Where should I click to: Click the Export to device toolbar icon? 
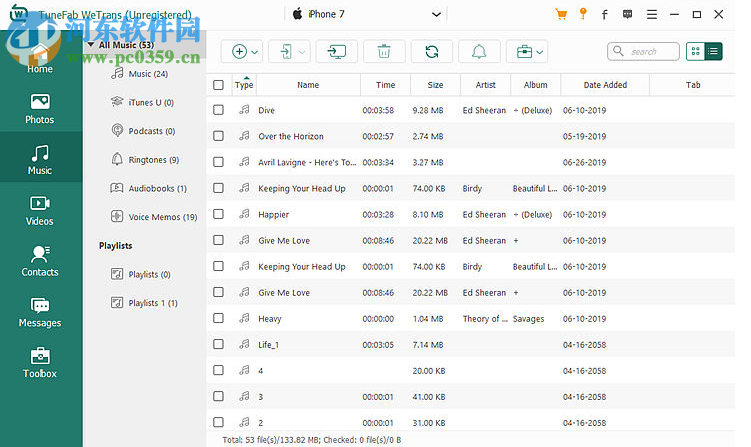tap(286, 51)
